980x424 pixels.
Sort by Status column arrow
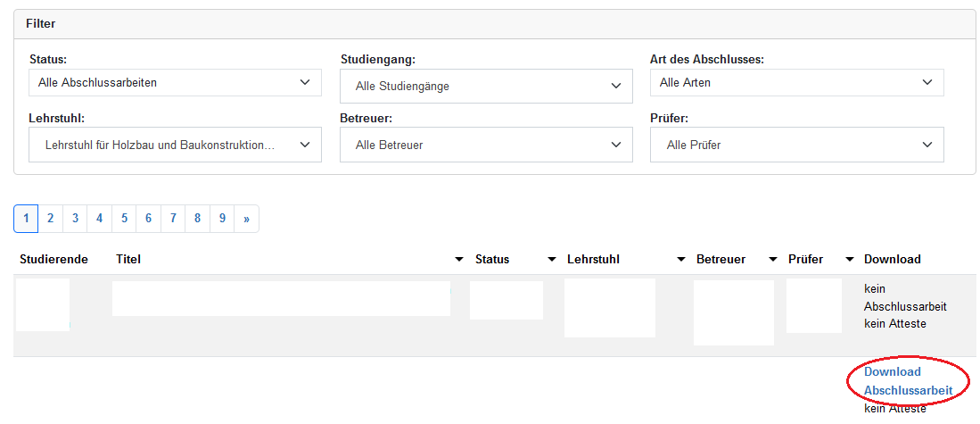point(552,260)
